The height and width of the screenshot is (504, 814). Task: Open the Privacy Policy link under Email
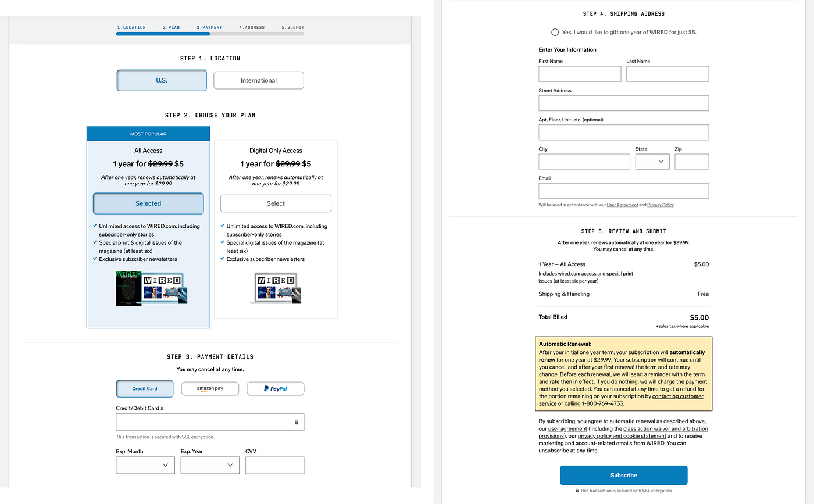pyautogui.click(x=661, y=205)
